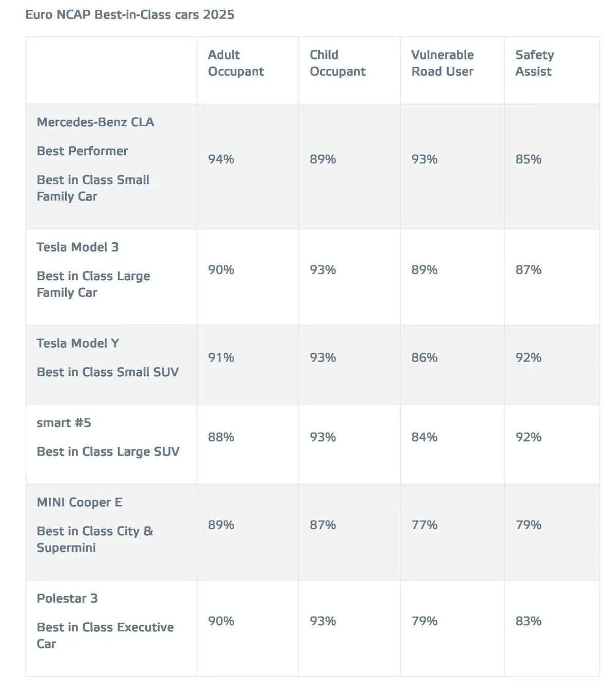Select the smart #5 car name

pyautogui.click(x=64, y=422)
